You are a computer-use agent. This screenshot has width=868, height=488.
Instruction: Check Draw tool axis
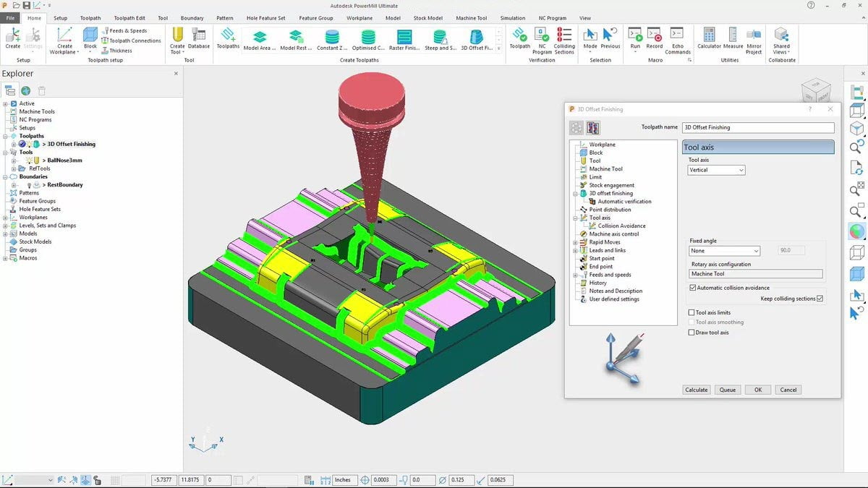pyautogui.click(x=692, y=333)
